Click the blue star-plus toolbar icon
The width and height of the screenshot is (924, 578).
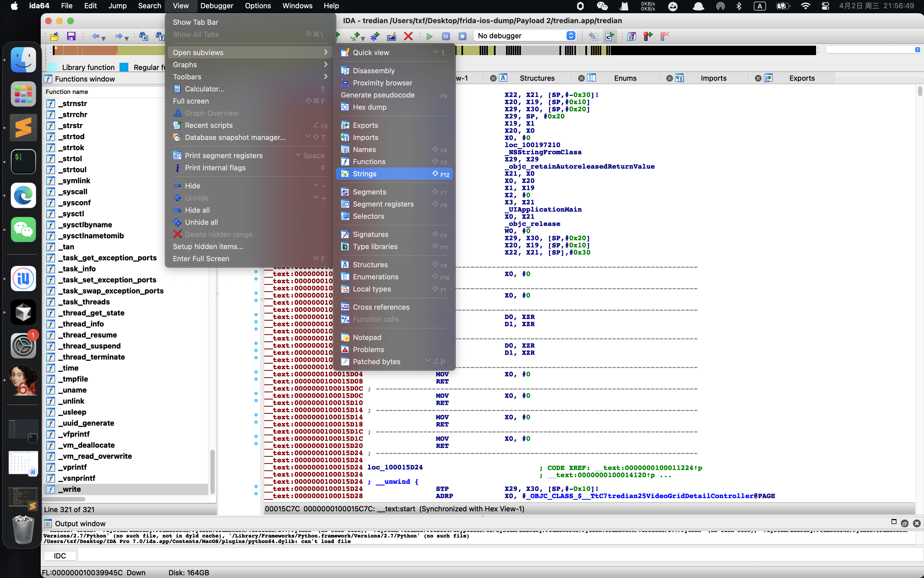375,36
